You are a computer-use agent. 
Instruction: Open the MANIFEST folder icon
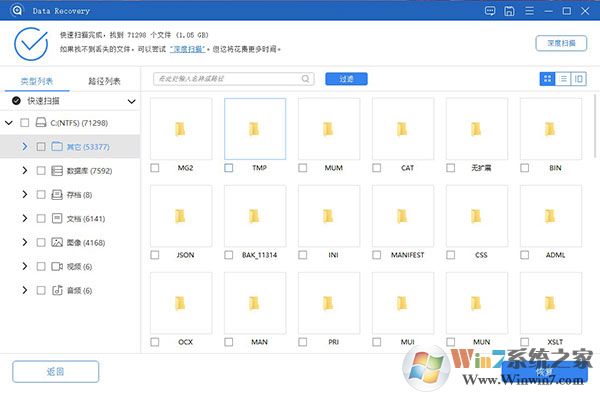(402, 216)
